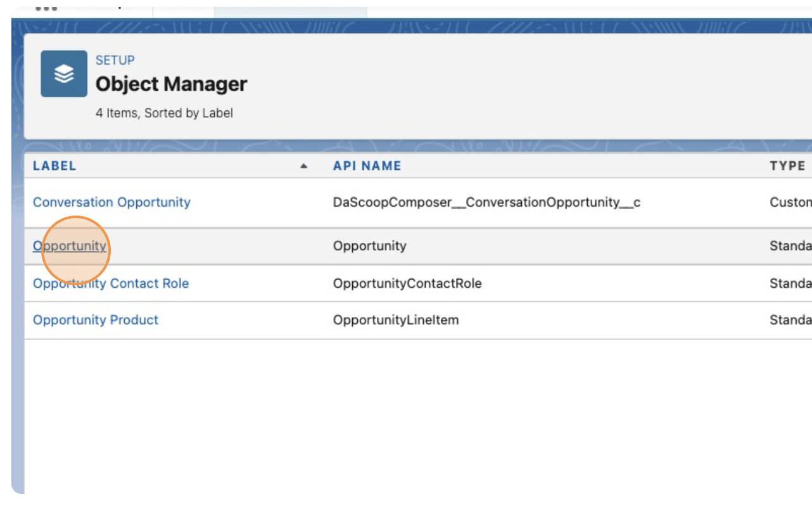Select the DaScoopComposer__ConversationOpportunity__c API name cell

click(x=487, y=202)
